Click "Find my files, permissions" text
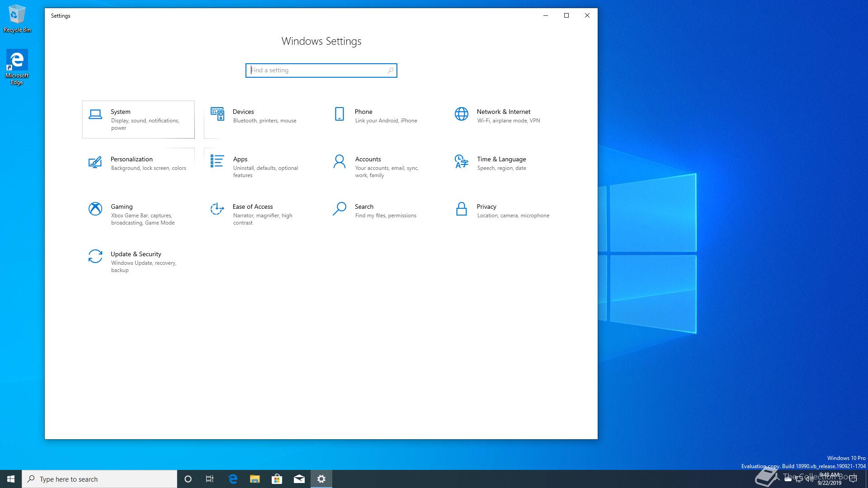The width and height of the screenshot is (868, 488). click(386, 216)
